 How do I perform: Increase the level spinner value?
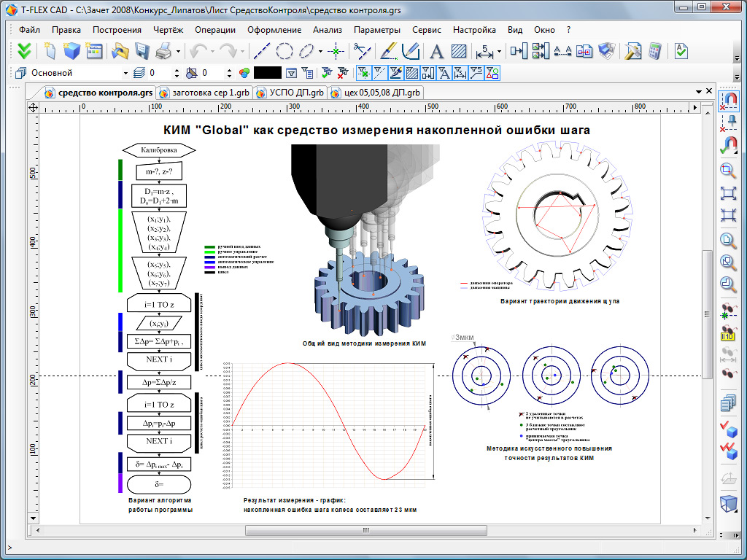(177, 70)
